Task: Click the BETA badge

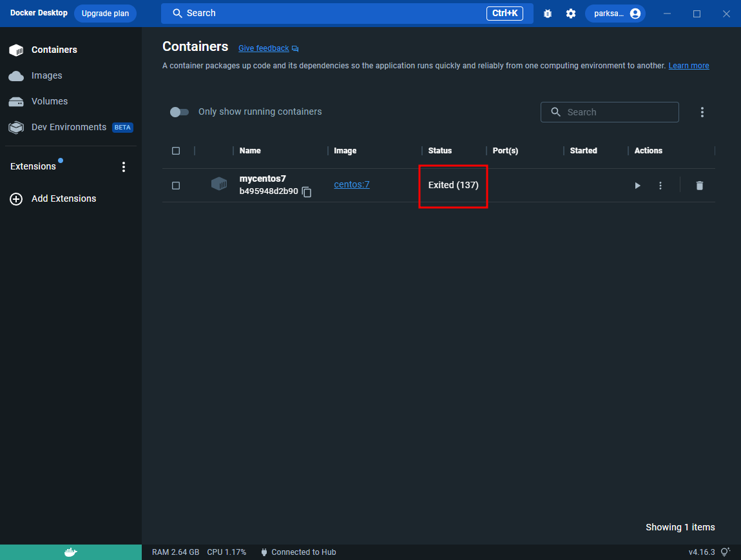Action: point(122,128)
